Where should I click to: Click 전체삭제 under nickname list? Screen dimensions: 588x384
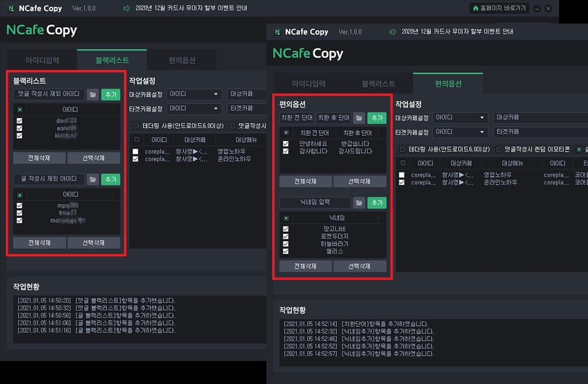[305, 266]
